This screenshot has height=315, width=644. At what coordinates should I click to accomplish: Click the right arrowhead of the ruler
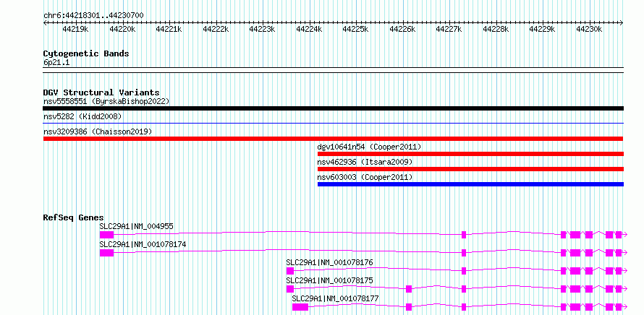click(x=622, y=23)
